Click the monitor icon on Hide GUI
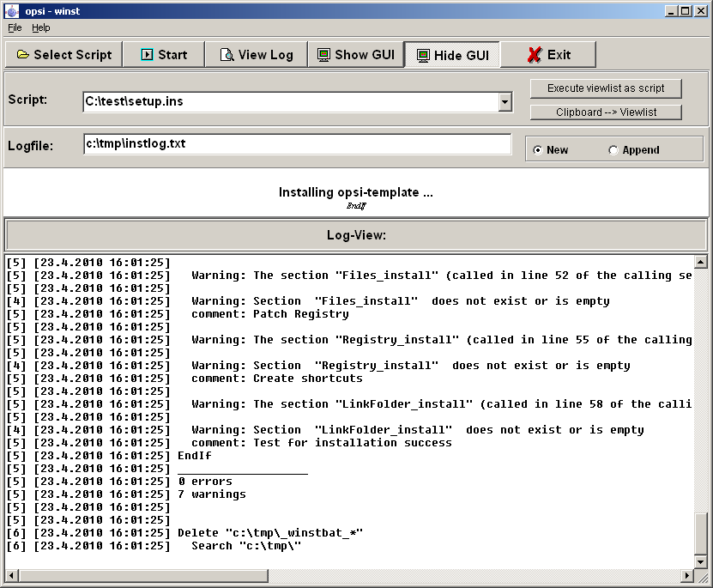 tap(423, 56)
